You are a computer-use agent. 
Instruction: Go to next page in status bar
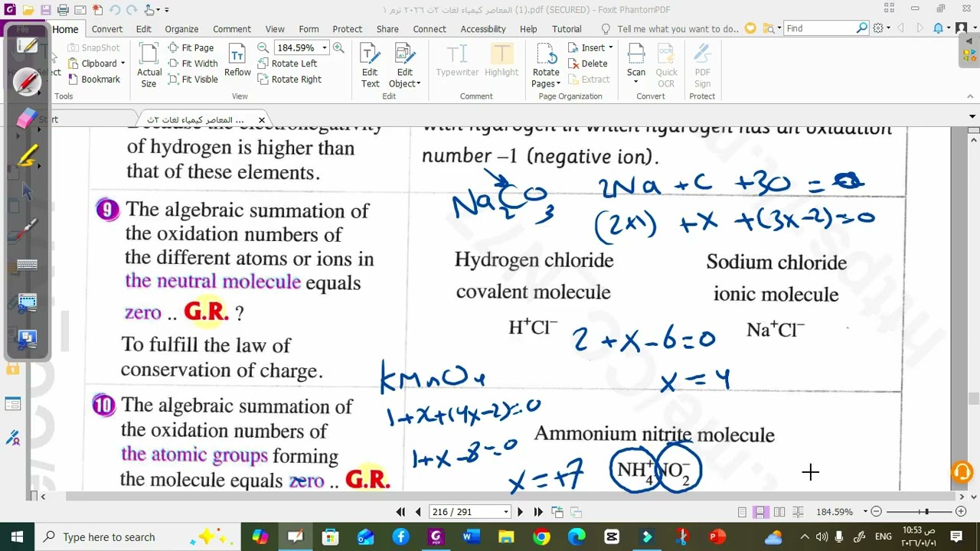[x=521, y=512]
